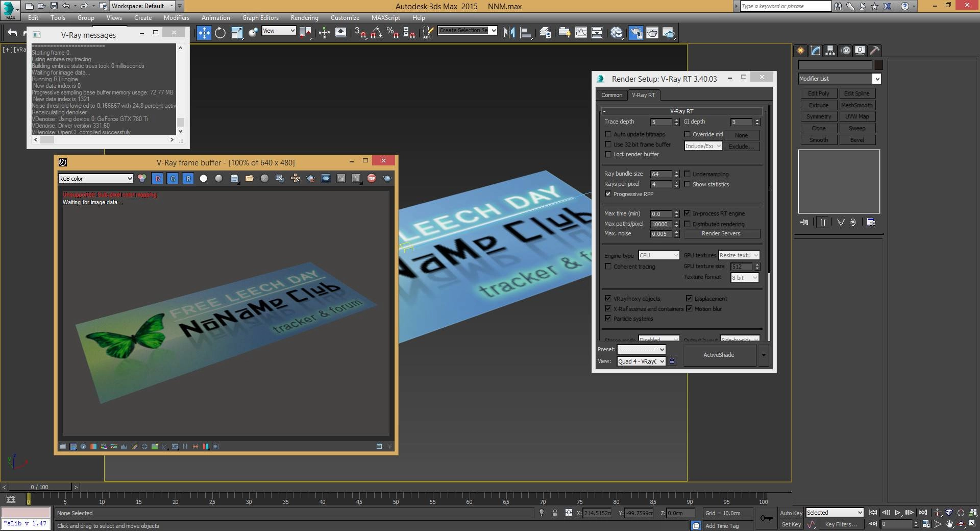Select the Move tool in main toolbar

coord(204,33)
